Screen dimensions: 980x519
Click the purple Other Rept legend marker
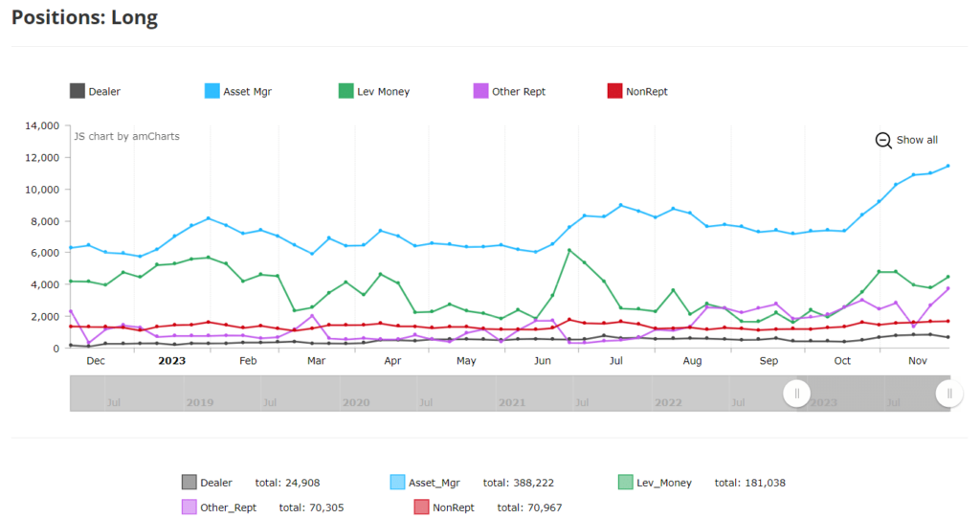click(x=481, y=92)
